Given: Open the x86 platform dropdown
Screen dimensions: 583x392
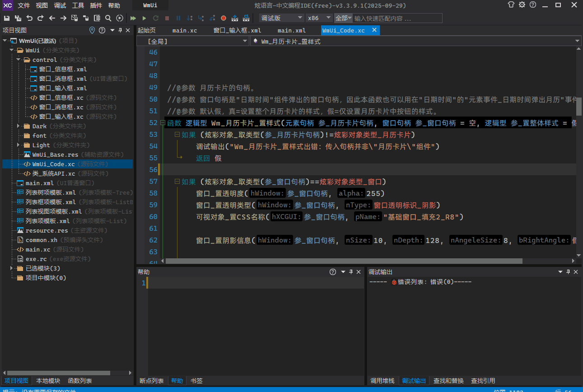Looking at the screenshot, I should [x=318, y=18].
